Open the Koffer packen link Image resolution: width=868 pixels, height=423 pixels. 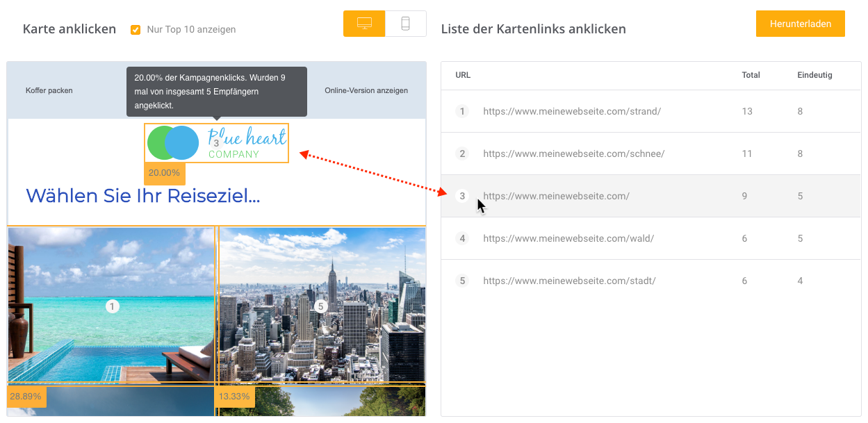coord(49,90)
